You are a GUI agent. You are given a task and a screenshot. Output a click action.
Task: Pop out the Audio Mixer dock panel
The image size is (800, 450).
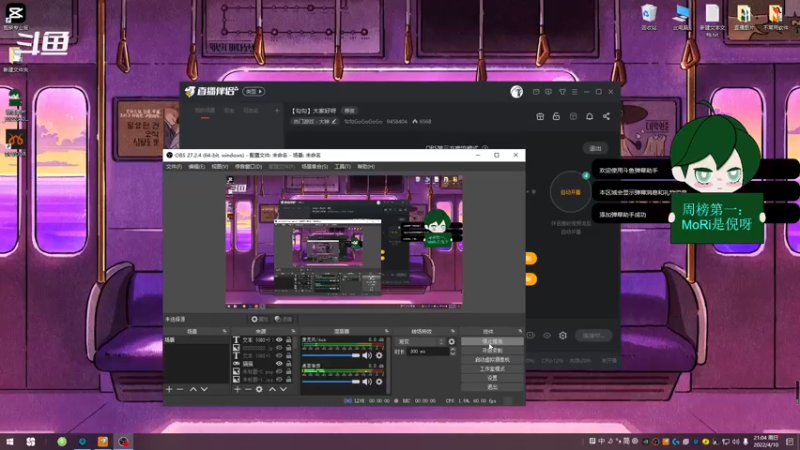[x=386, y=332]
